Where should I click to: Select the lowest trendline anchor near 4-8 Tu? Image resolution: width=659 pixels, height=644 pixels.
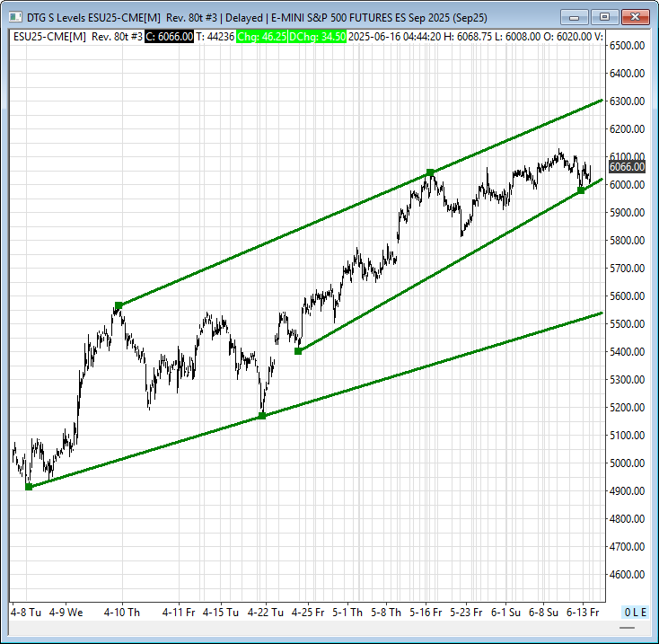29,487
